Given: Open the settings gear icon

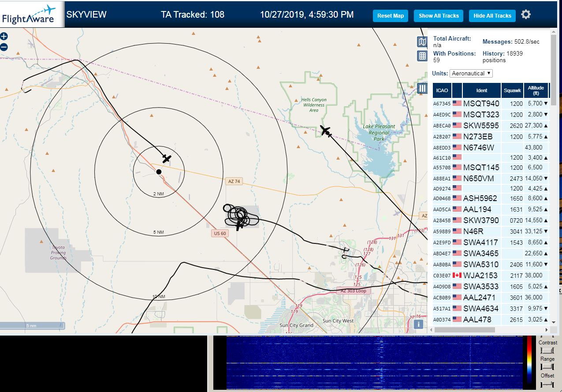Looking at the screenshot, I should click(526, 15).
